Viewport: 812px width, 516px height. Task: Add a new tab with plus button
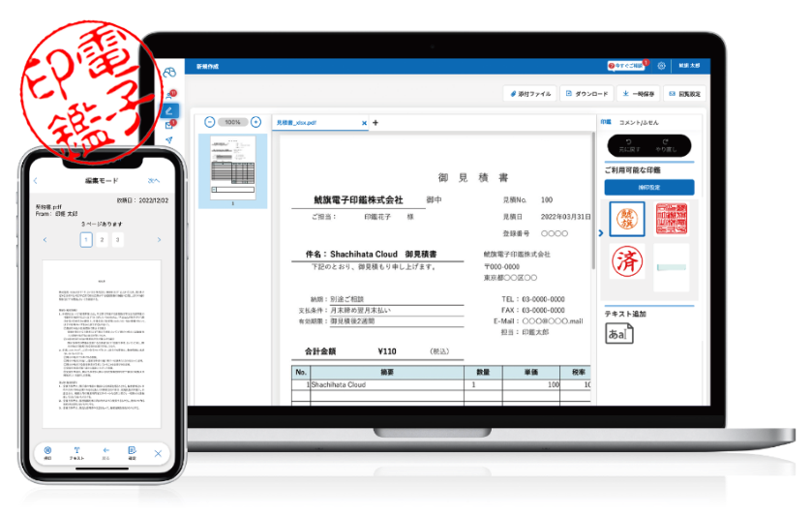pos(376,123)
